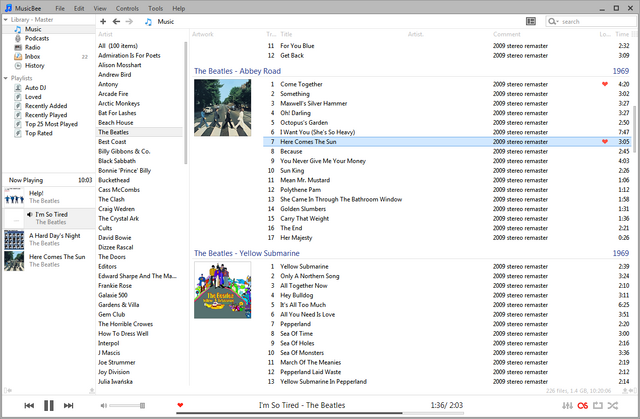Image resolution: width=640 pixels, height=419 pixels.
Task: Collapse the Library - Master section
Action: (4, 20)
